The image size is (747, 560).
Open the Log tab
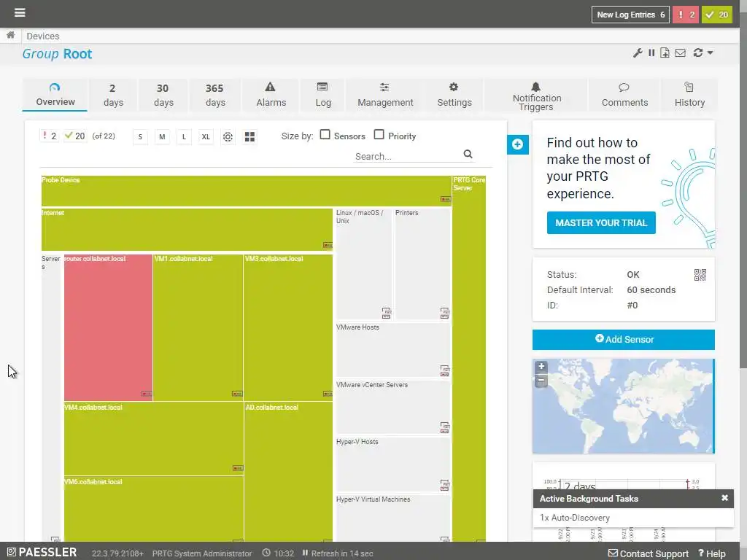coord(322,95)
